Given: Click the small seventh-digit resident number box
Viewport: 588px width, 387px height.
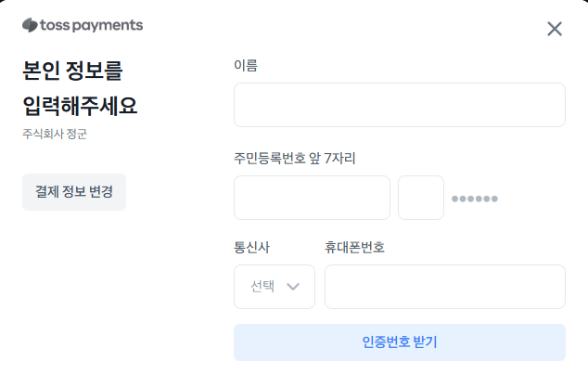Looking at the screenshot, I should [x=421, y=198].
